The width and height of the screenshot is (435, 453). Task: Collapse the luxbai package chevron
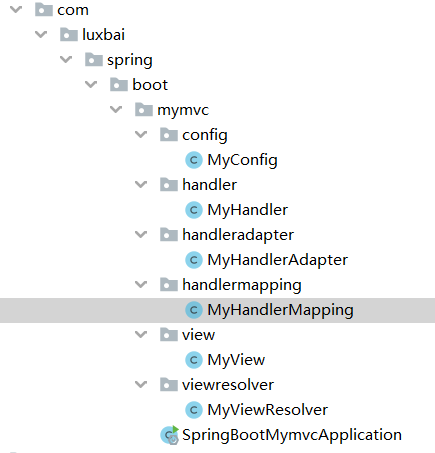41,34
